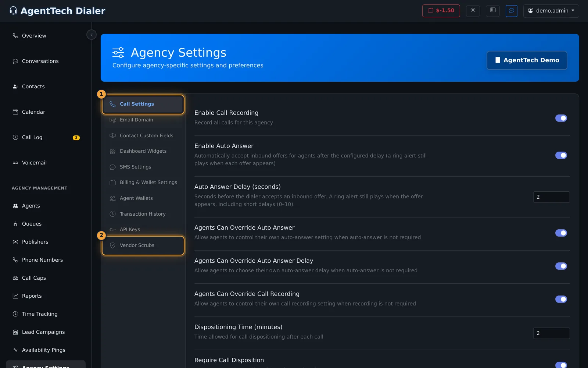The height and width of the screenshot is (368, 588).
Task: Click the Agents group icon in sidebar
Action: [15, 206]
